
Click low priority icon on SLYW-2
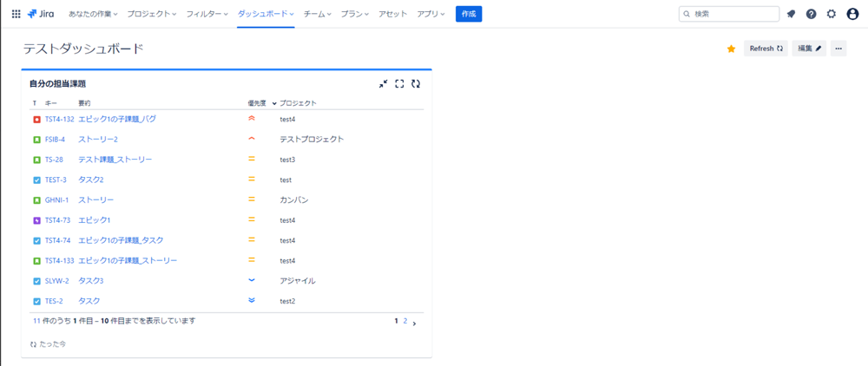252,280
